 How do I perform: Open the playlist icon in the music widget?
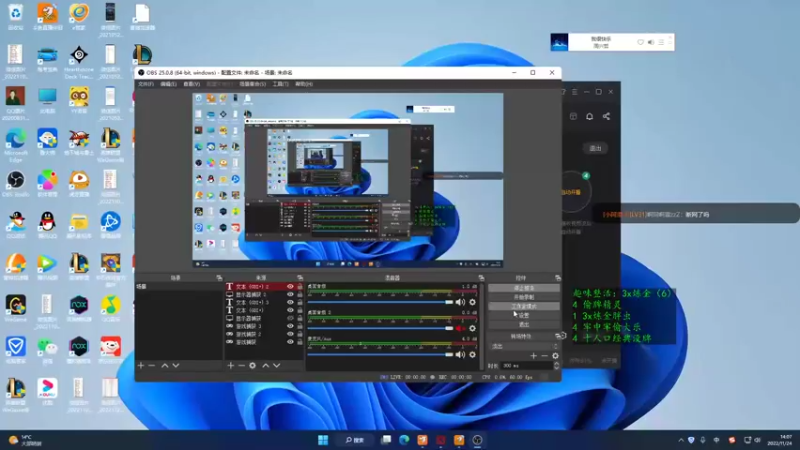coord(661,42)
